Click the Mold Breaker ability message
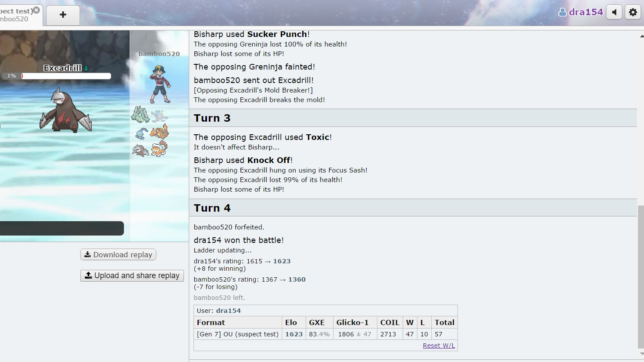644x362 pixels. (x=253, y=90)
